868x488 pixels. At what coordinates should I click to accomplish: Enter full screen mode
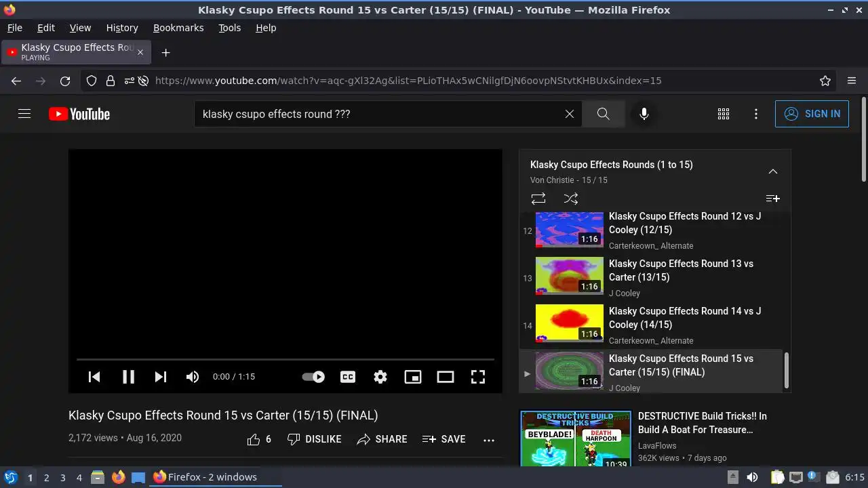(x=478, y=377)
